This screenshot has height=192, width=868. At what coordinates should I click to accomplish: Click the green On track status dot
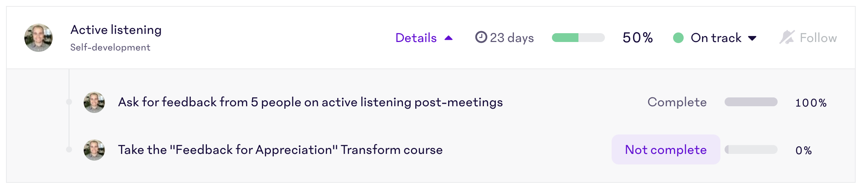pos(678,38)
